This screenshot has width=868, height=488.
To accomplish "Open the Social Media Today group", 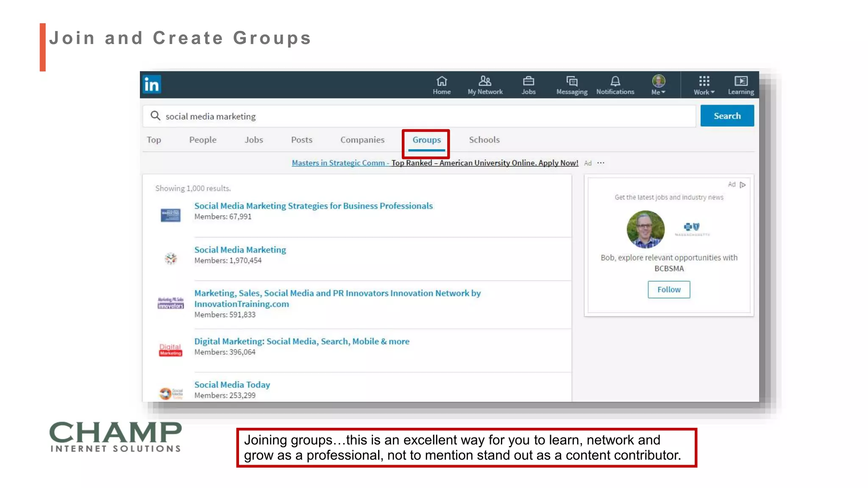I will click(232, 385).
